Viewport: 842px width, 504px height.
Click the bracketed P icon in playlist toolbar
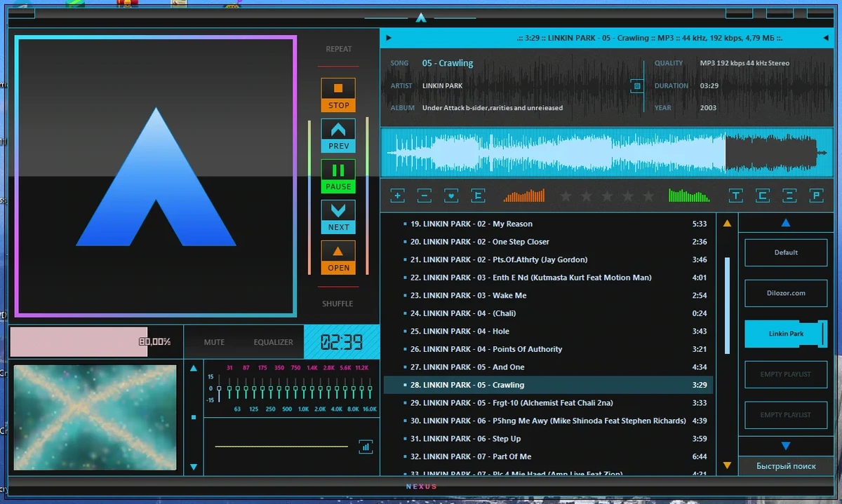pyautogui.click(x=816, y=196)
